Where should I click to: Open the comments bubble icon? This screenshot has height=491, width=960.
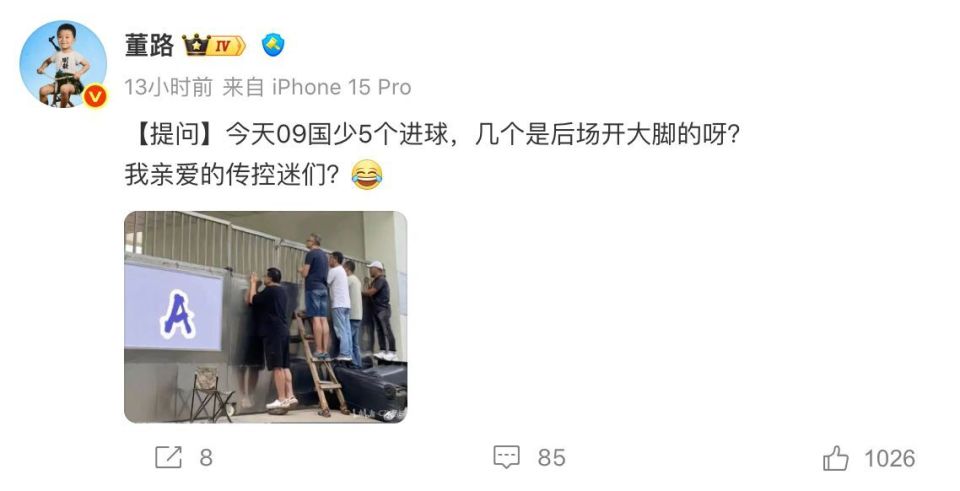click(x=506, y=457)
